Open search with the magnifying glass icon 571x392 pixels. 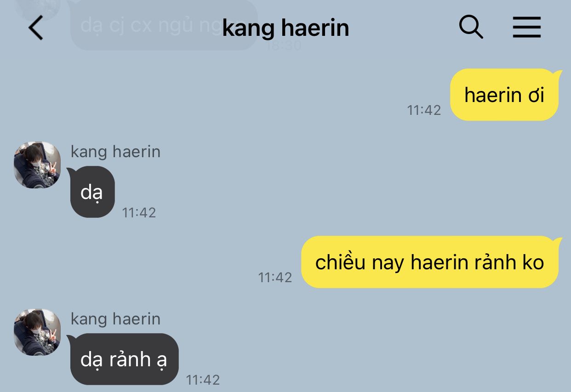click(471, 28)
